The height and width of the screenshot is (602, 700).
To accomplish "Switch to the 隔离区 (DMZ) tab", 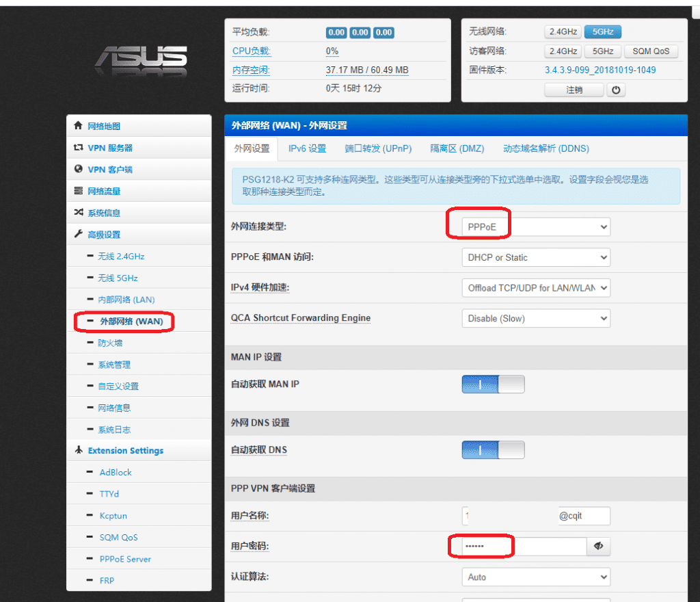I will tap(457, 148).
